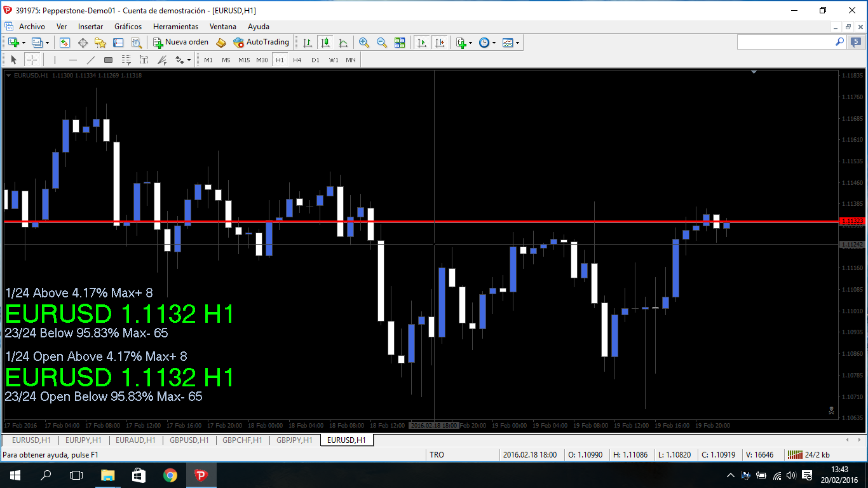This screenshot has height=488, width=868.
Task: Show the Market Watch panel
Action: pyautogui.click(x=64, y=43)
